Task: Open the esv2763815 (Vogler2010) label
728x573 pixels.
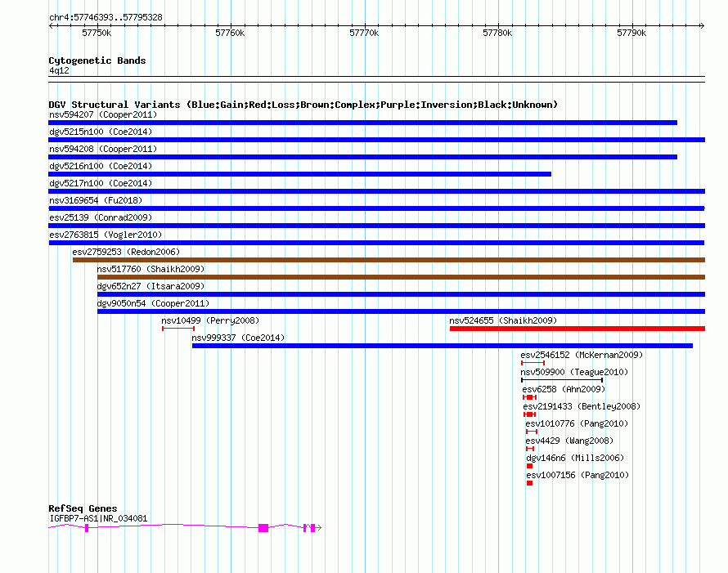Action: (x=106, y=235)
